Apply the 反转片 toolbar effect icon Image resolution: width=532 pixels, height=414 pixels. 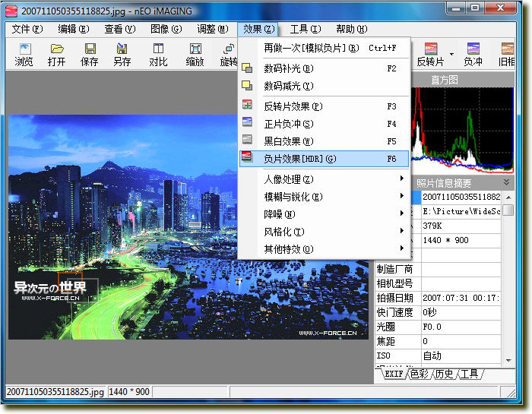pyautogui.click(x=431, y=55)
